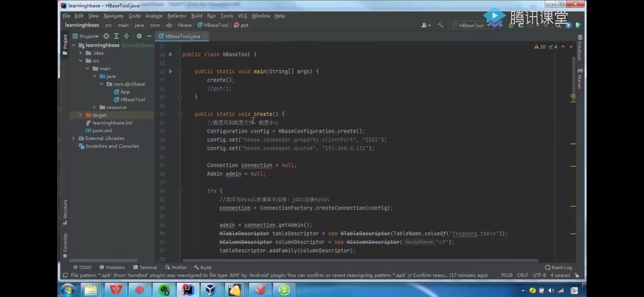This screenshot has height=297, width=644.
Task: Click the editor horizontal scrollbar
Action: click(360, 261)
